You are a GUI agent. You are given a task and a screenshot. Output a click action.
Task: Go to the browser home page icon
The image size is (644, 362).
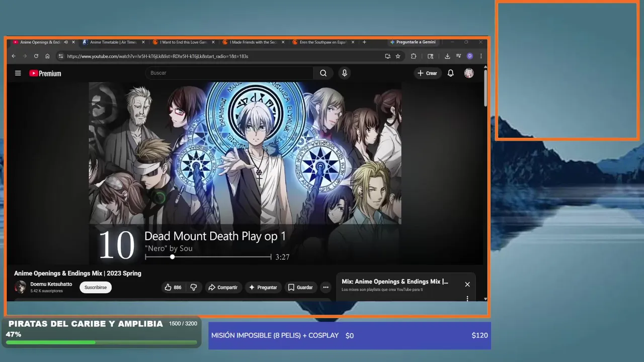(47, 56)
